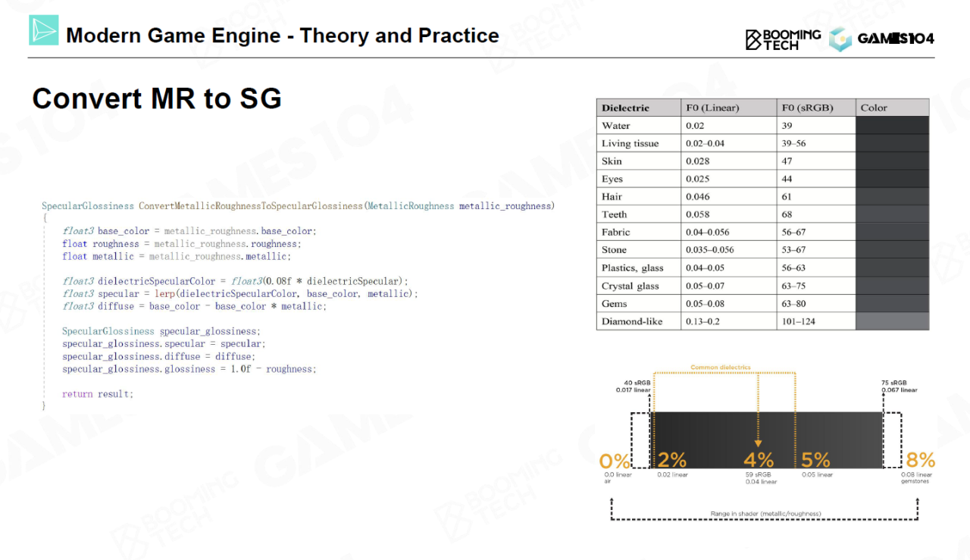
Task: Select the Water color swatch
Action: pyautogui.click(x=892, y=126)
